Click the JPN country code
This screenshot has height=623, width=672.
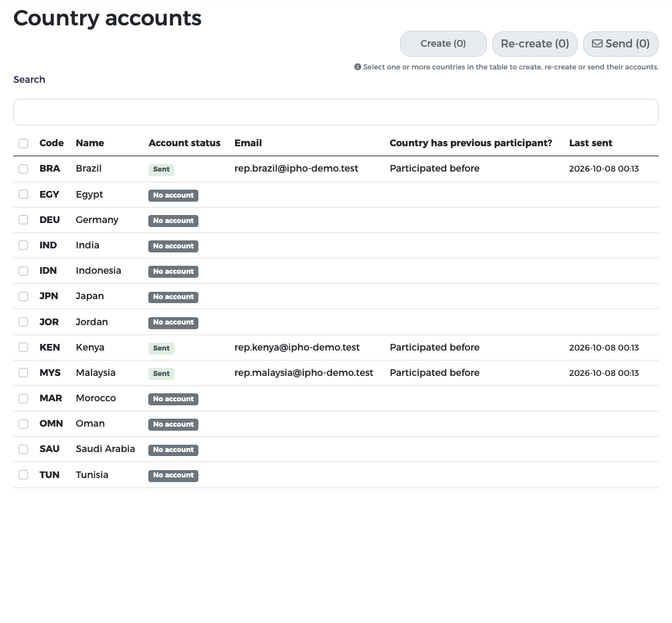pos(49,296)
